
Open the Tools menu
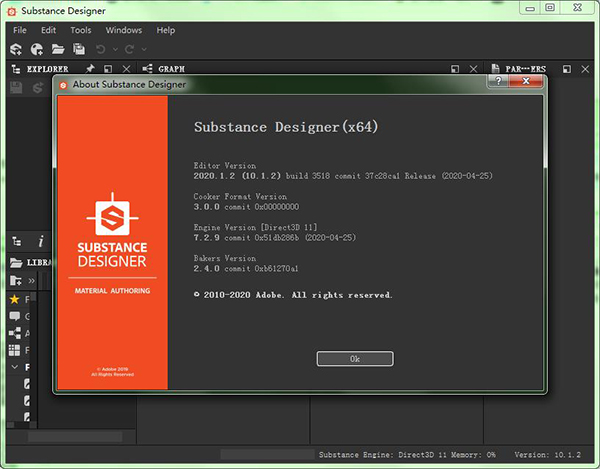pyautogui.click(x=81, y=30)
